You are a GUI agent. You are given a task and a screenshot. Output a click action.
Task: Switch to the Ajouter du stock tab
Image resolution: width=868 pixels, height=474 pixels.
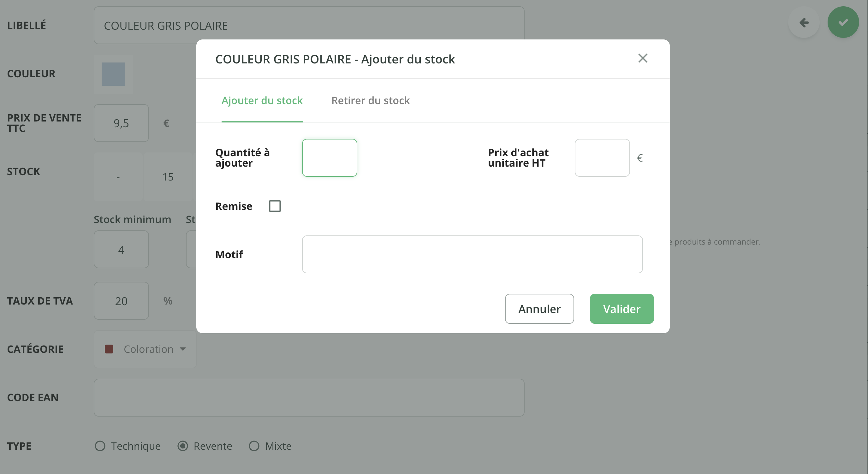[x=262, y=100]
